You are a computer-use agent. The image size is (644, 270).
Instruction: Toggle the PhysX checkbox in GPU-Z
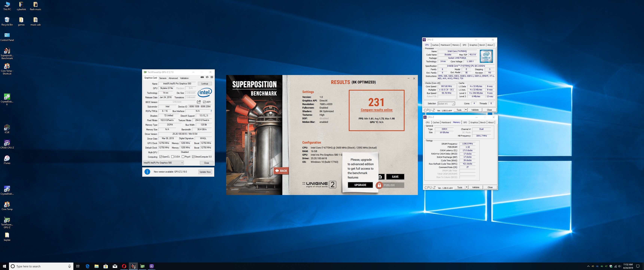click(183, 157)
